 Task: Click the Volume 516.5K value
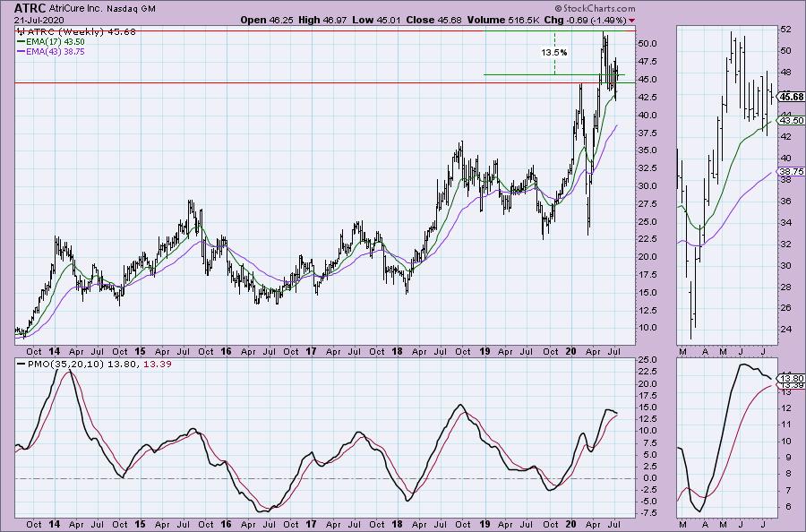503,20
